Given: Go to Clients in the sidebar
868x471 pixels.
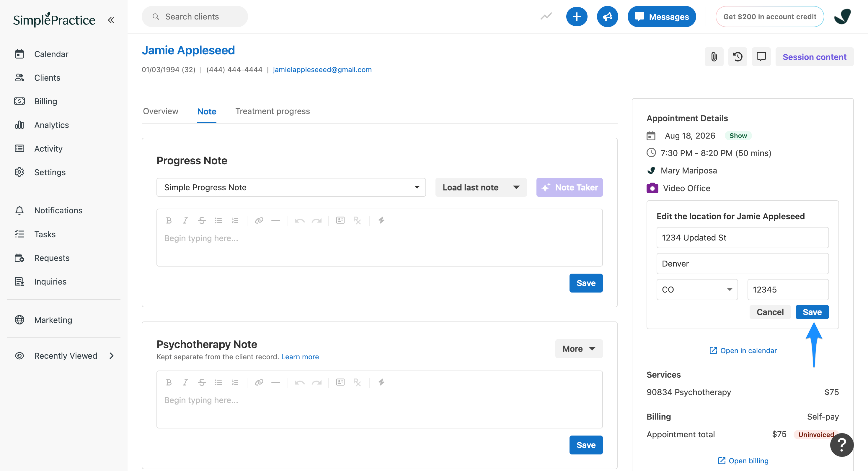Looking at the screenshot, I should (47, 77).
